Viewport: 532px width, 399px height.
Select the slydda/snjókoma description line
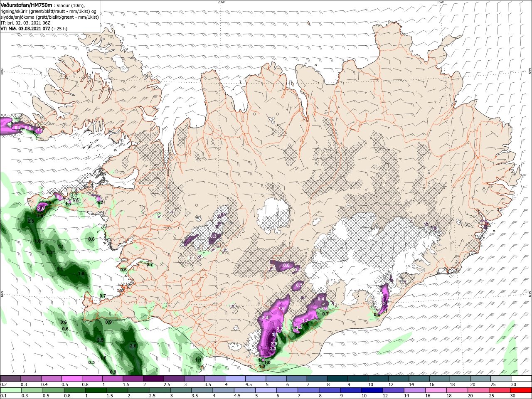point(49,17)
